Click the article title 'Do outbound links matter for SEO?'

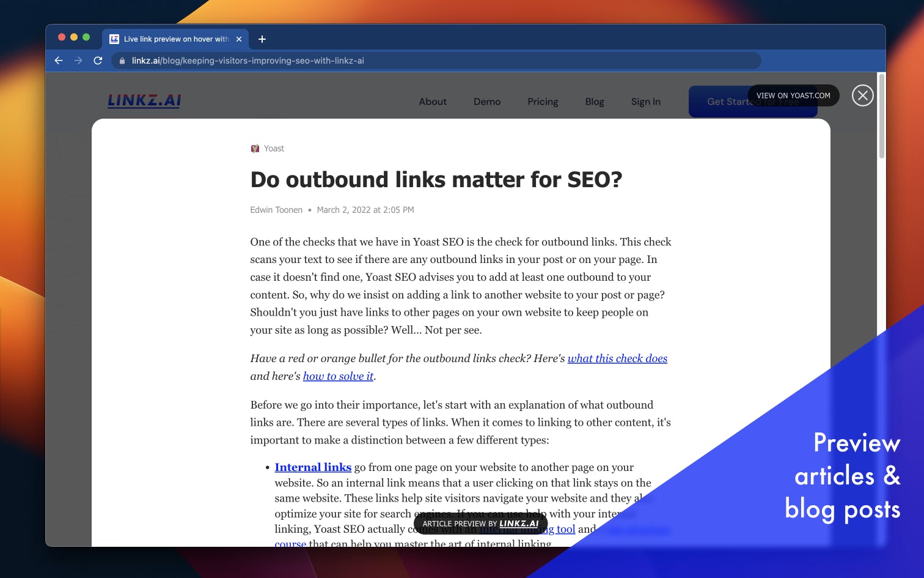(436, 180)
